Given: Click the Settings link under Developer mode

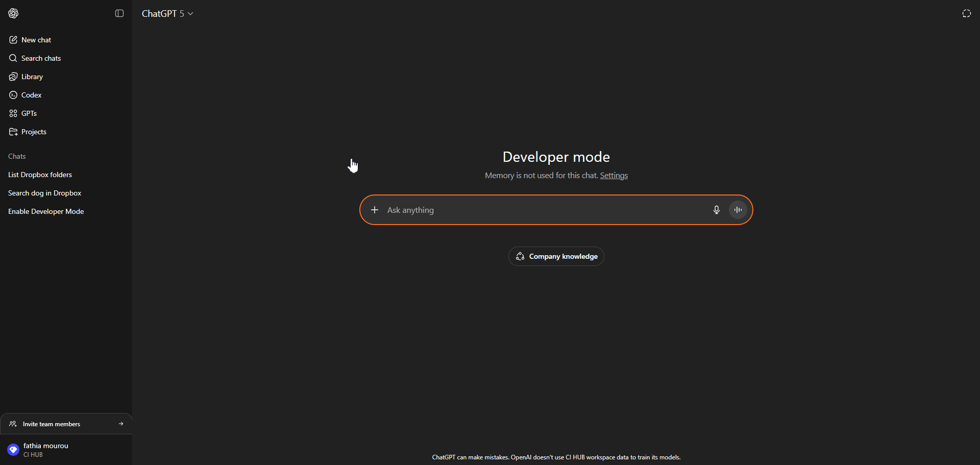Looking at the screenshot, I should coord(614,176).
